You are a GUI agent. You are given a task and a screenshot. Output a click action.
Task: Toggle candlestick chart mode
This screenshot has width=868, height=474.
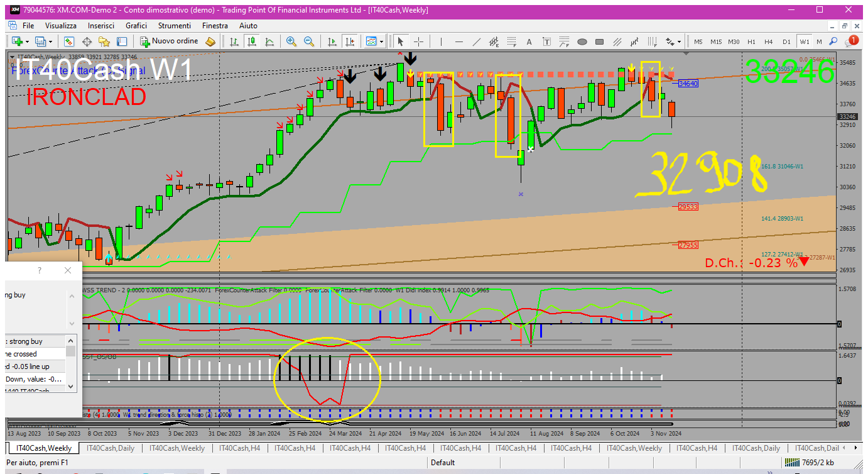(x=252, y=41)
